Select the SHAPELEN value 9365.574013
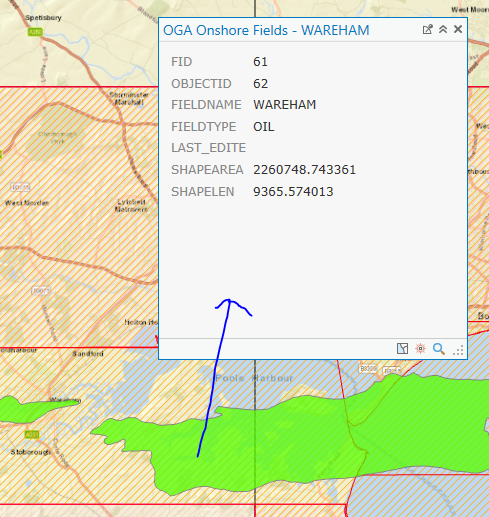 (x=293, y=192)
